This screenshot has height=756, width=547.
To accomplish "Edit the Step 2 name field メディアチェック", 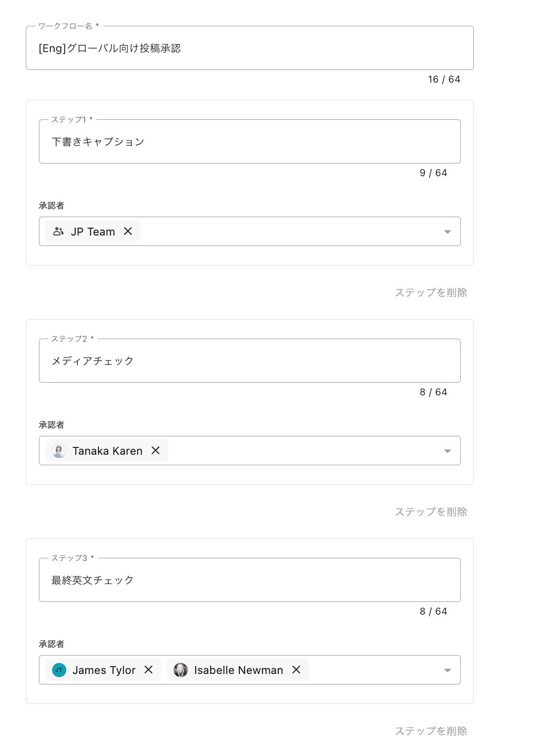I will [249, 361].
